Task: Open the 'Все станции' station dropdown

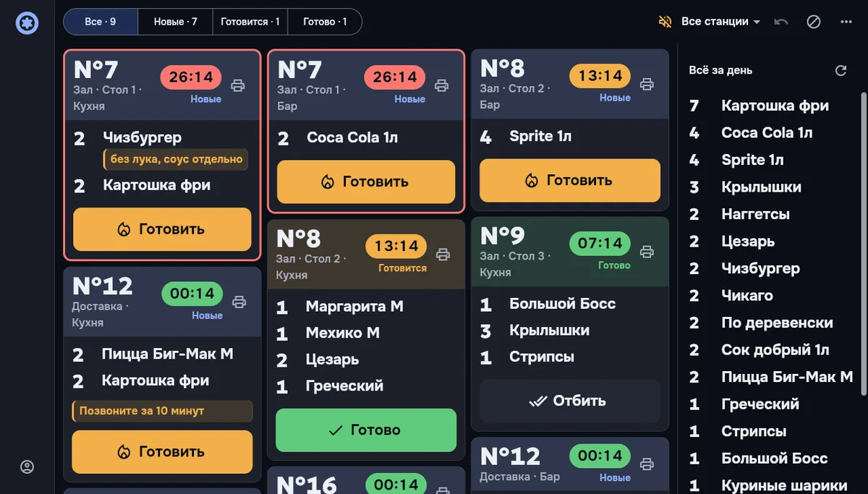Action: coord(720,22)
